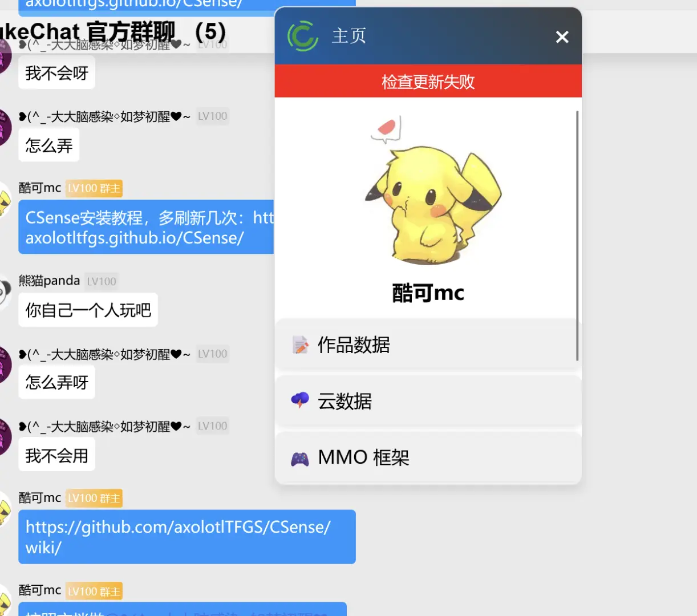697x616 pixels.
Task: Click the green CSense logo in the panel header
Action: coord(303,36)
